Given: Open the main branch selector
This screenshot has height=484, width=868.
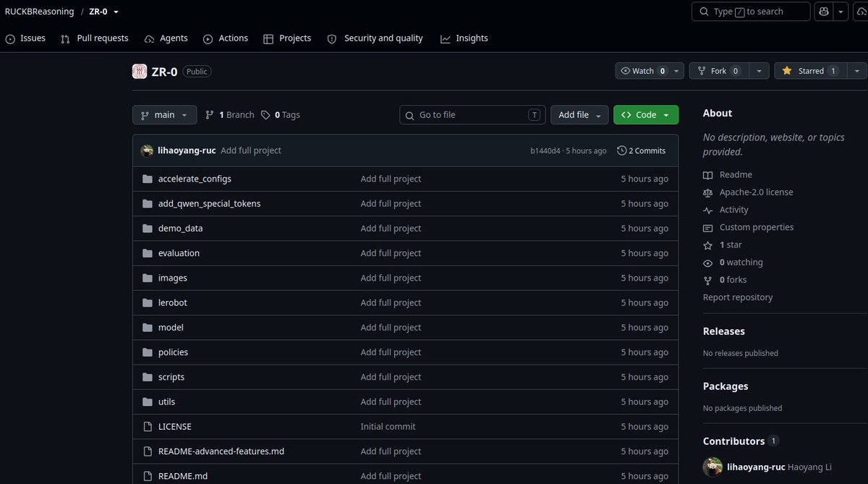Looking at the screenshot, I should pyautogui.click(x=164, y=115).
